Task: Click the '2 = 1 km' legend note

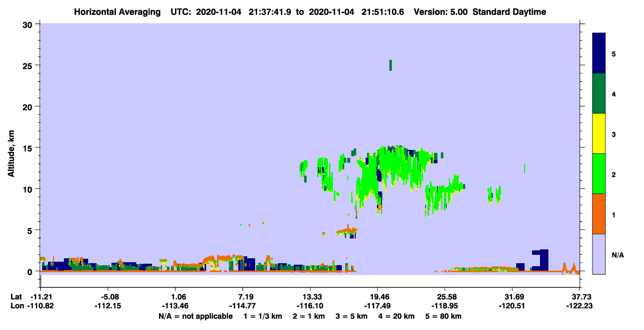Action: pos(309,316)
